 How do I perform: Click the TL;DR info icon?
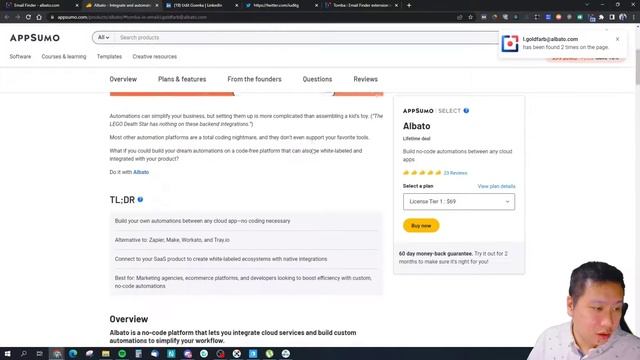click(x=140, y=200)
